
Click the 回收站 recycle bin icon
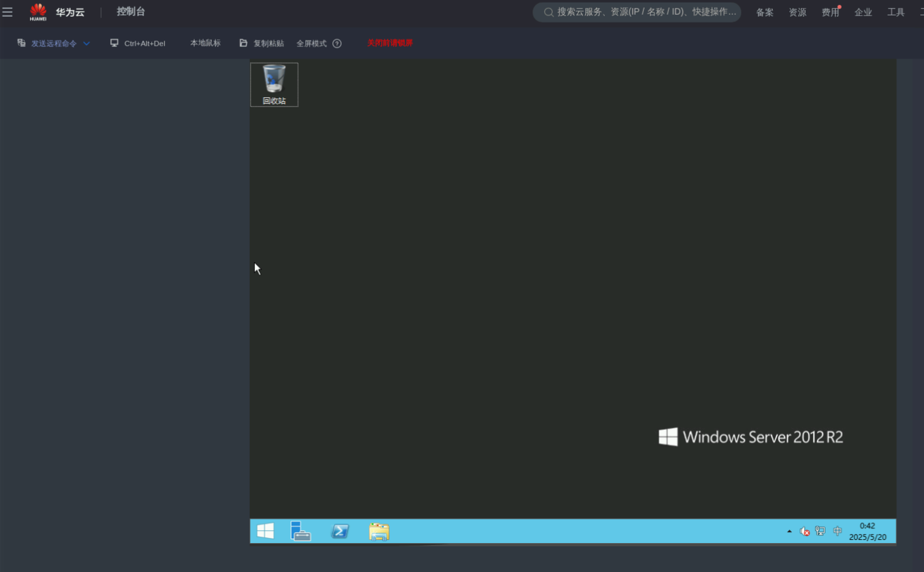pos(274,84)
